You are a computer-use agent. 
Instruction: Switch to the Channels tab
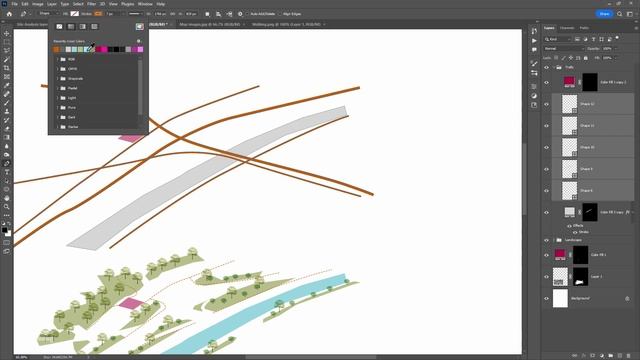tap(567, 28)
